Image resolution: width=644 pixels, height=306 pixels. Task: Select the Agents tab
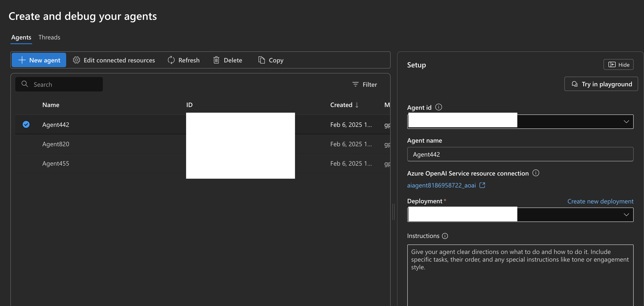21,37
